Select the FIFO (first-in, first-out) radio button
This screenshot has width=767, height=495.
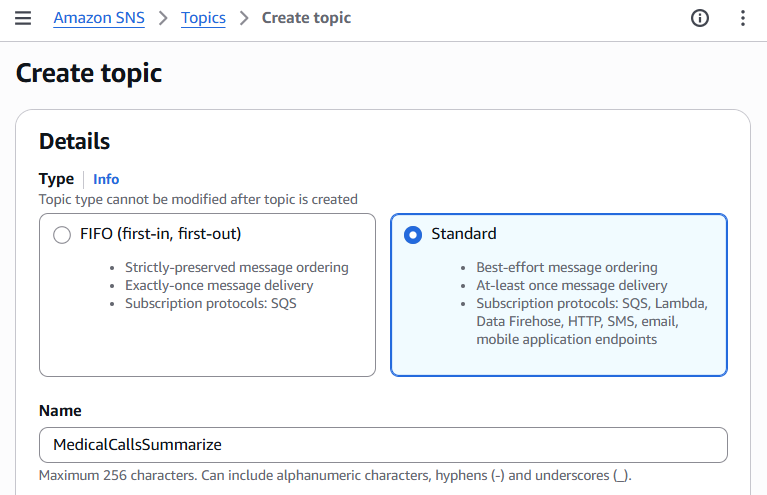[x=62, y=234]
